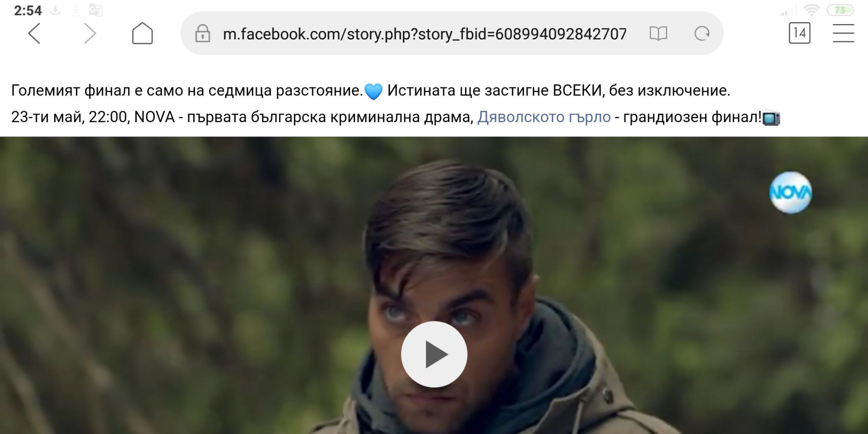Tap the battery indicator showing 73
868x434 pixels.
(840, 10)
